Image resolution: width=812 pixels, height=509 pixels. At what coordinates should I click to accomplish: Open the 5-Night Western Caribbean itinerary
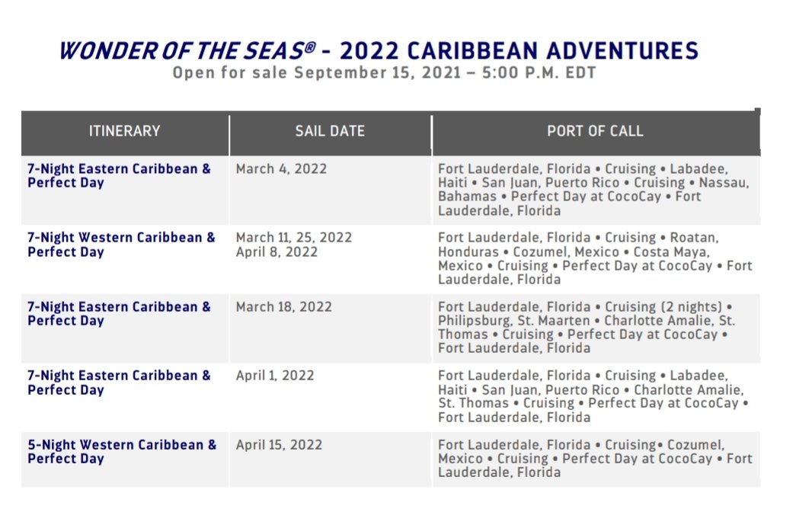coord(122,452)
